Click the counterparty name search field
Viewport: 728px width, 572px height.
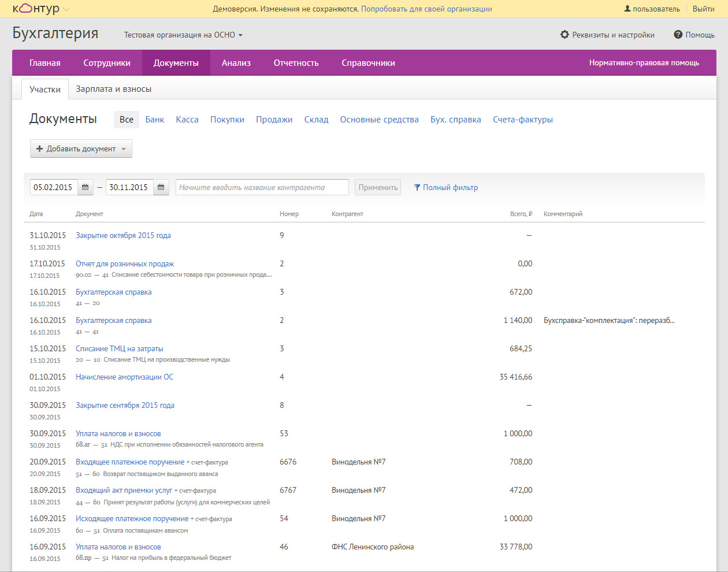coord(262,187)
